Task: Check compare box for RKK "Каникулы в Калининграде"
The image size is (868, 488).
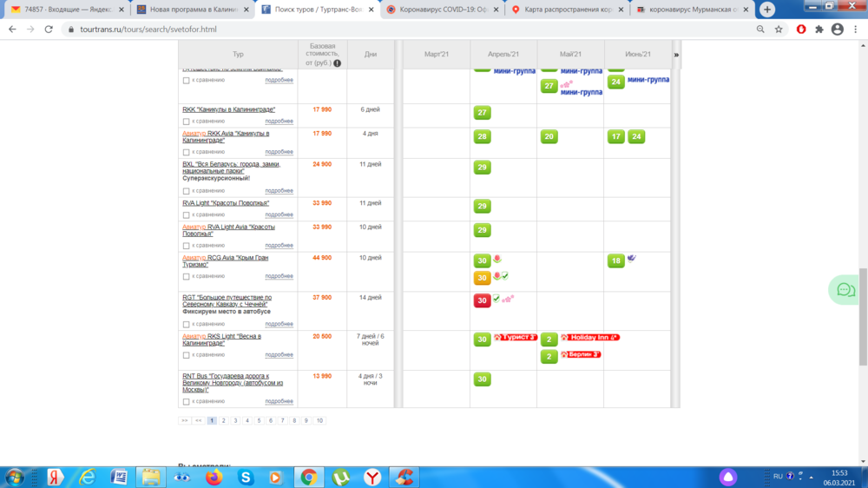Action: 186,122
